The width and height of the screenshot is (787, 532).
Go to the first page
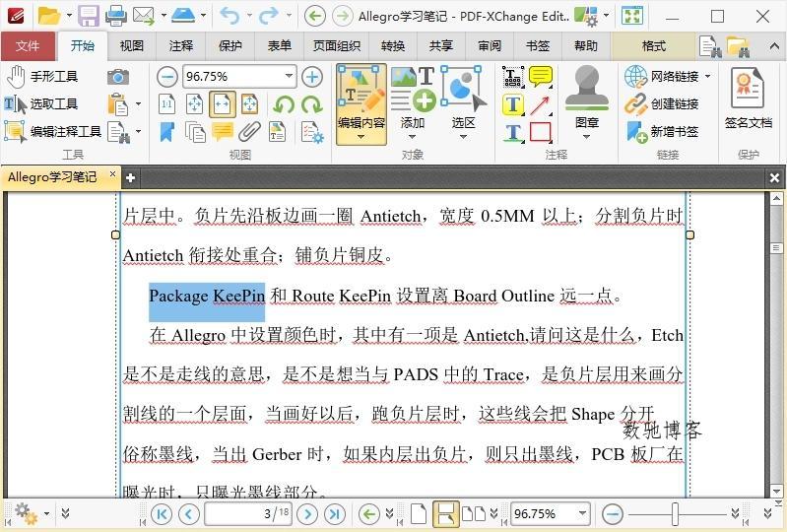162,514
